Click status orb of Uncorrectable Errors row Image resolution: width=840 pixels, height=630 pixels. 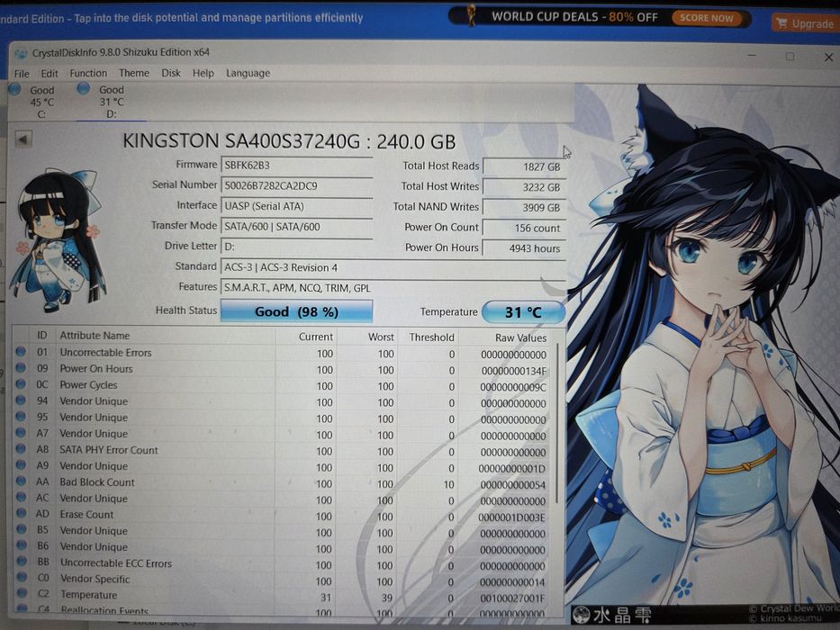pos(21,351)
